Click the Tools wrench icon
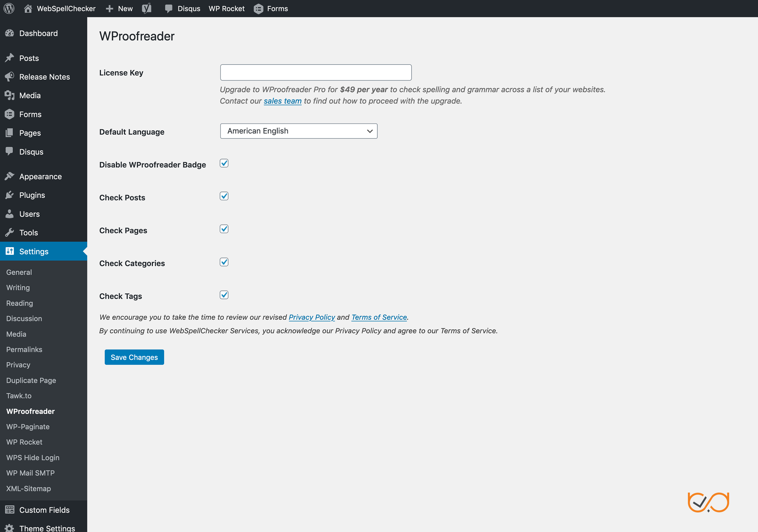 click(10, 233)
